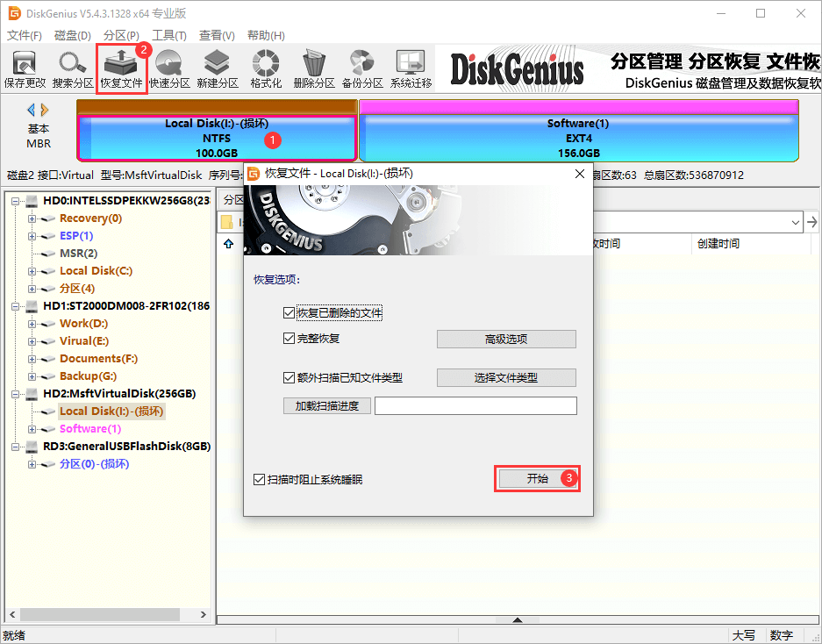Click the up-folder arrow in file list
The image size is (822, 644).
pos(229,243)
